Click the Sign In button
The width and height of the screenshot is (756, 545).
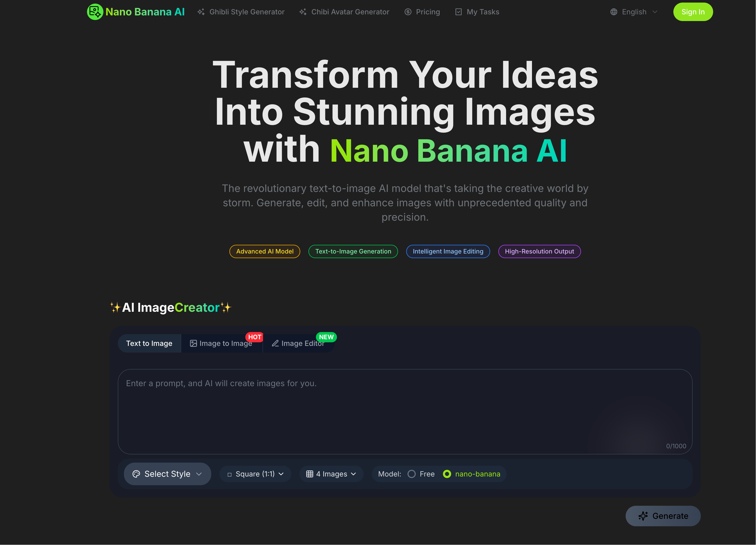pos(693,12)
